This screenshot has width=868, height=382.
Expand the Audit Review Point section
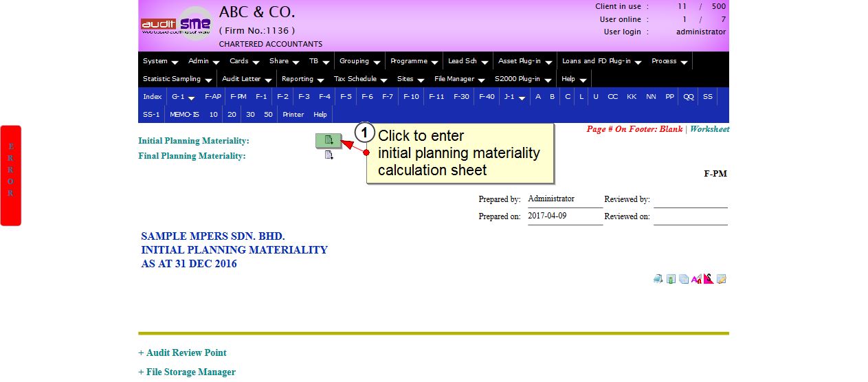tap(182, 352)
